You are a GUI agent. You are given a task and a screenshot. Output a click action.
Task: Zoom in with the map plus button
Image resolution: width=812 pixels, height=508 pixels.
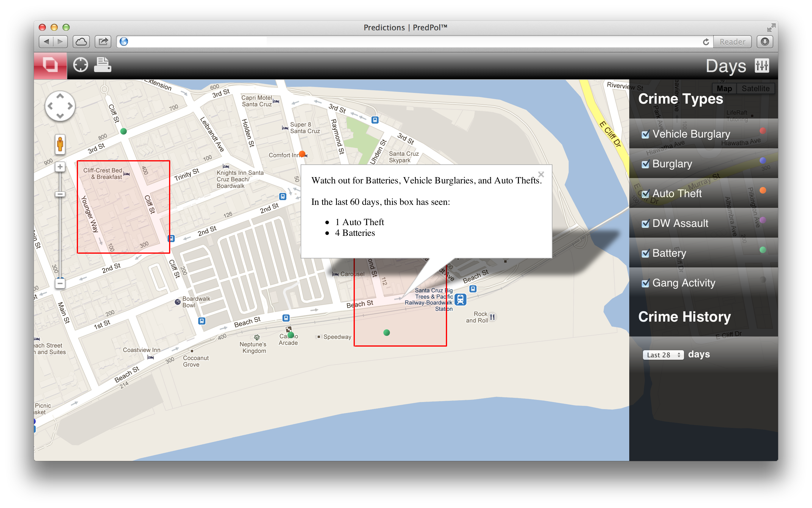coord(60,167)
